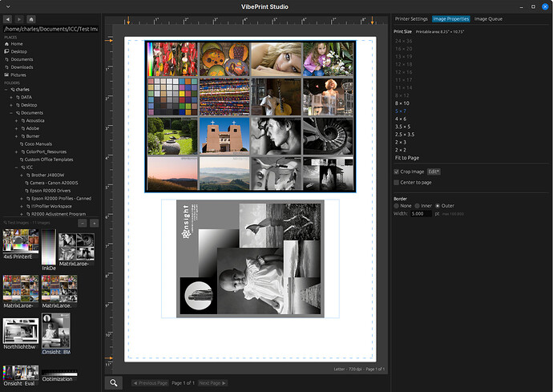
Task: Click the Desktop place icon under Places
Action: click(x=6, y=51)
